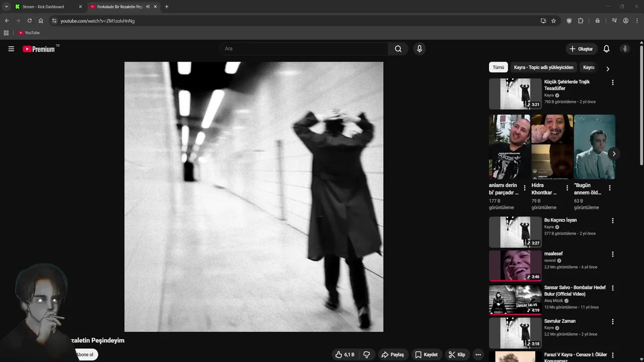
Task: Click 'Farazi V Kayra - Cenaze I' title
Action: (576, 357)
